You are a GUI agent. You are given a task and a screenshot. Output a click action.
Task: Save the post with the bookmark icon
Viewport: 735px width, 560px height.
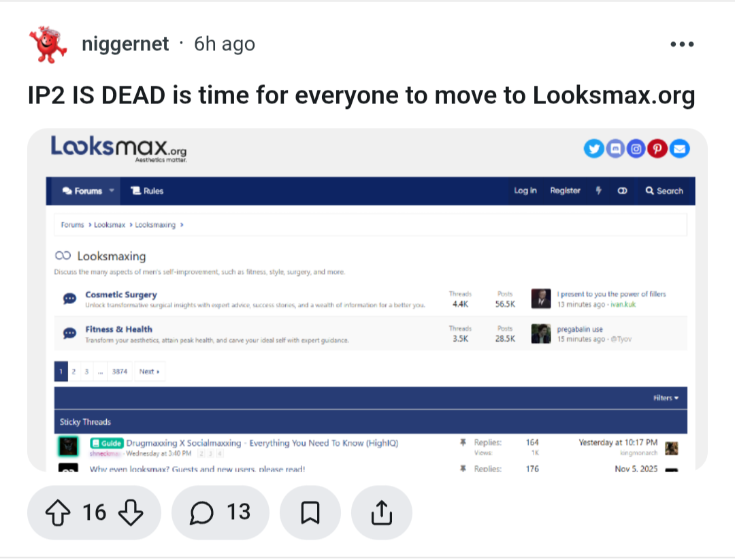(310, 512)
